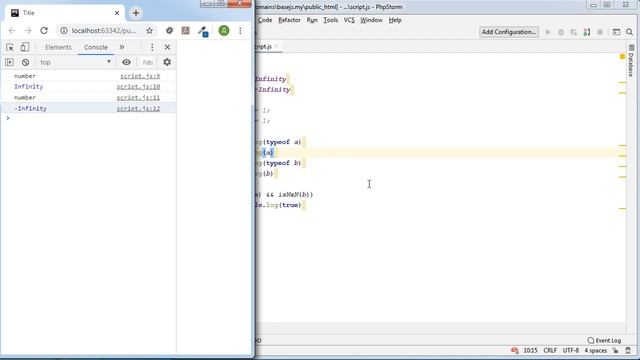Clear the console
Image resolution: width=640 pixels, height=360 pixels.
point(25,62)
